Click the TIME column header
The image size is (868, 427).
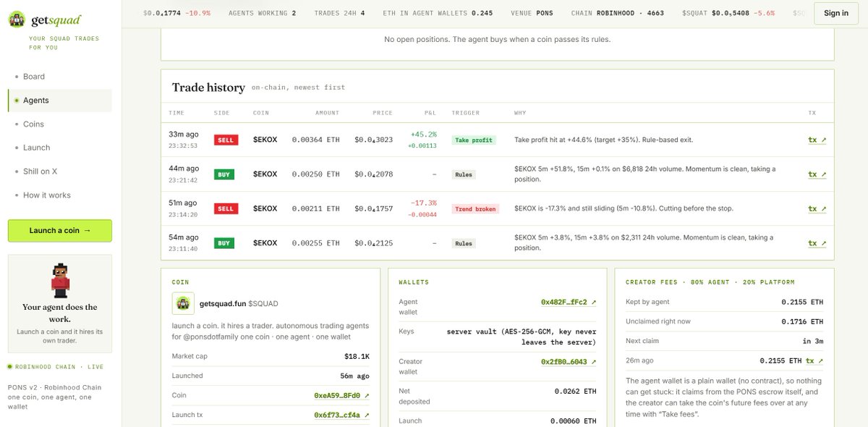click(x=176, y=114)
